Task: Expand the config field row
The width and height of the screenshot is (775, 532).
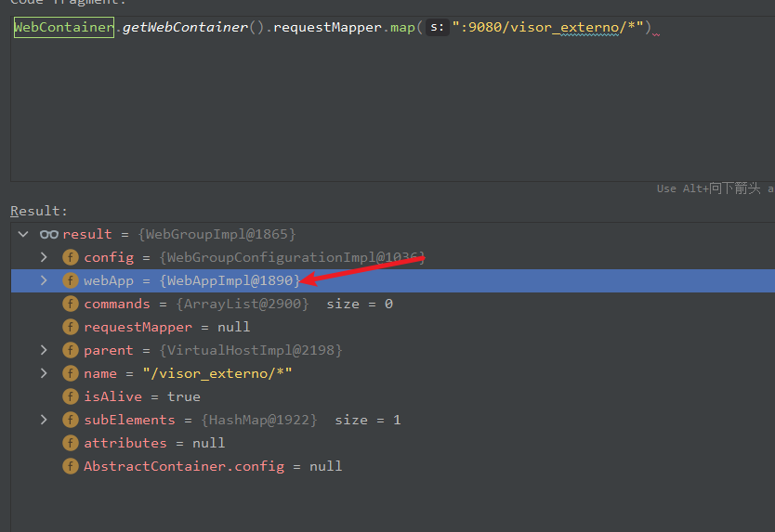Action: (x=44, y=257)
